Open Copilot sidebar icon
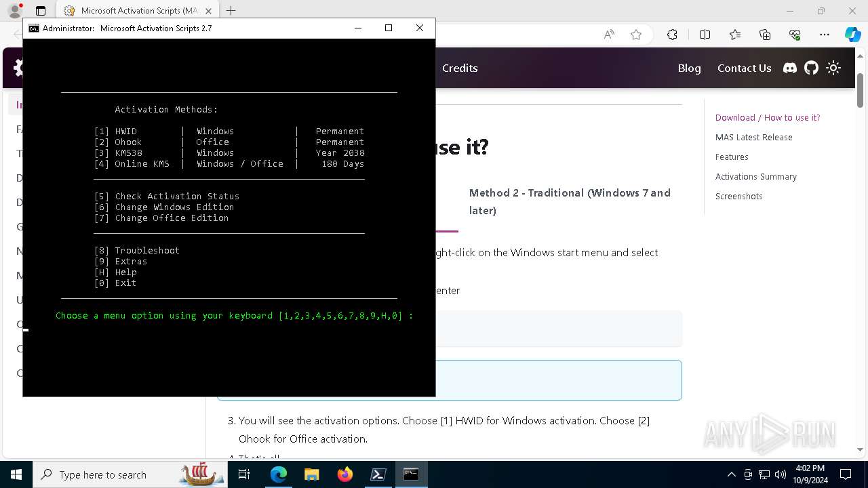 (x=852, y=35)
